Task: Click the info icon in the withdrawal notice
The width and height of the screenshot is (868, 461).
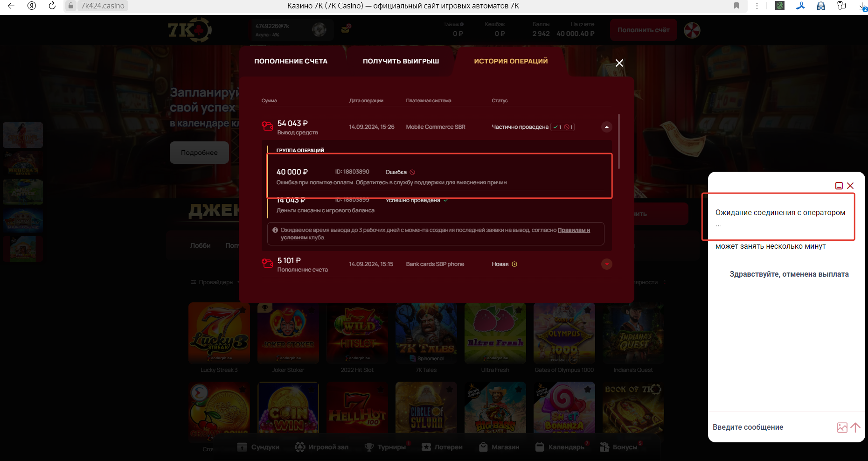Action: (275, 230)
